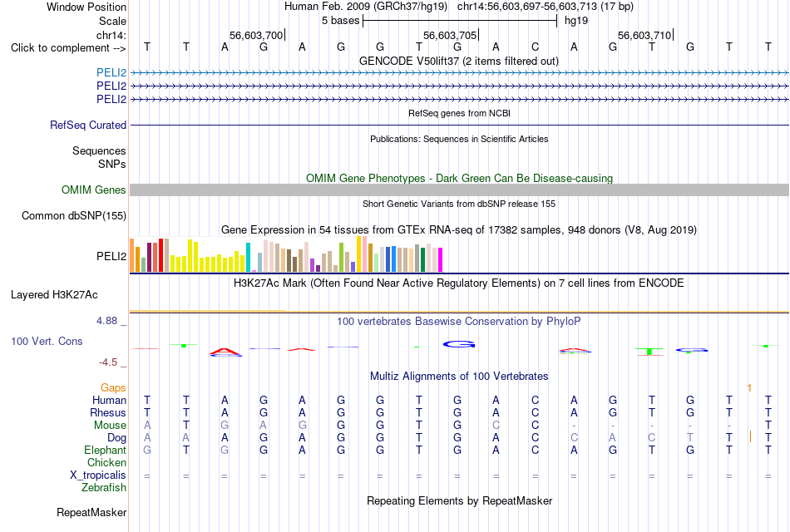Open the GENCODE V50lift37 track title

click(458, 61)
